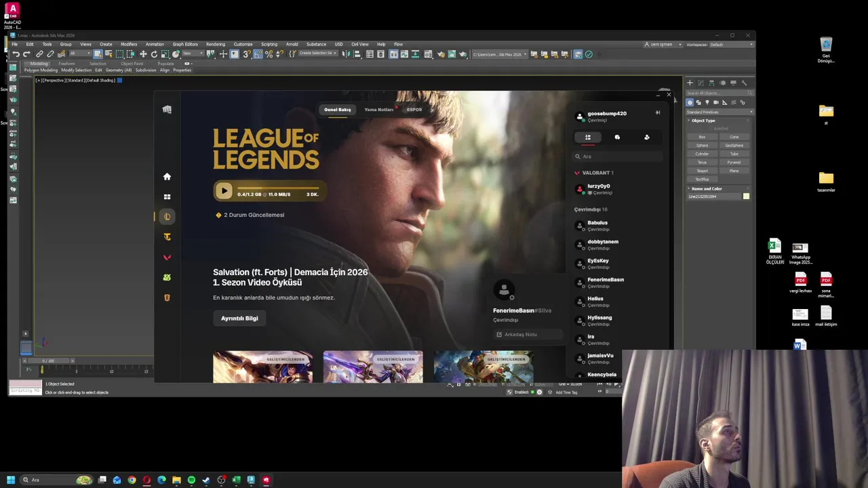Open the Create tab in the command panel
Image resolution: width=868 pixels, height=488 pixels.
(690, 83)
